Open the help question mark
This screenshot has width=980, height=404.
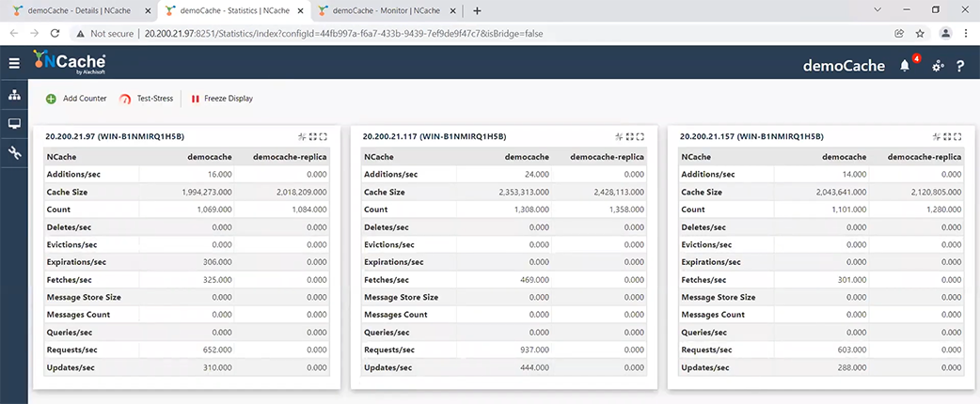pyautogui.click(x=960, y=66)
